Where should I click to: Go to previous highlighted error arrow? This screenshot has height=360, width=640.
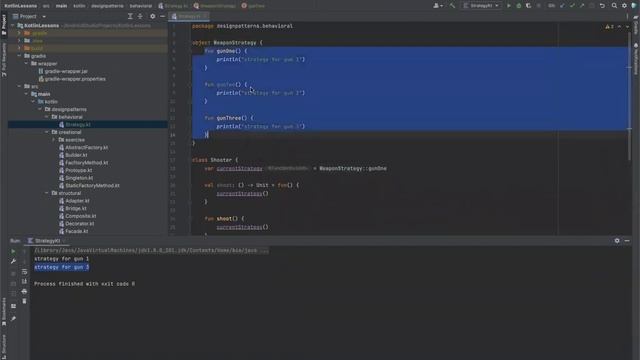(619, 27)
